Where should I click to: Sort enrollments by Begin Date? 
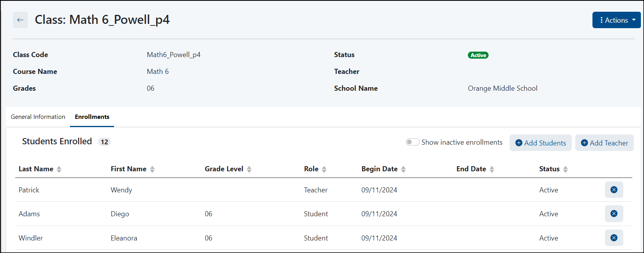[403, 169]
